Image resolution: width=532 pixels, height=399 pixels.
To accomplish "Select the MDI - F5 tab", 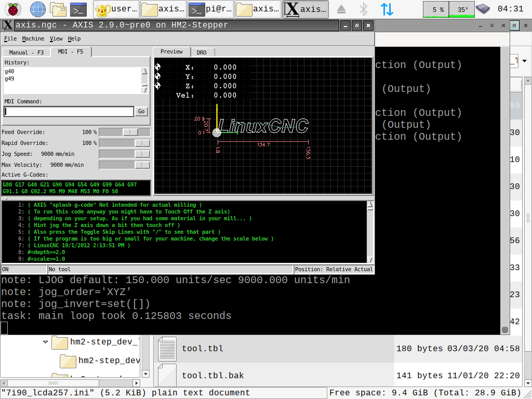I will [x=71, y=51].
